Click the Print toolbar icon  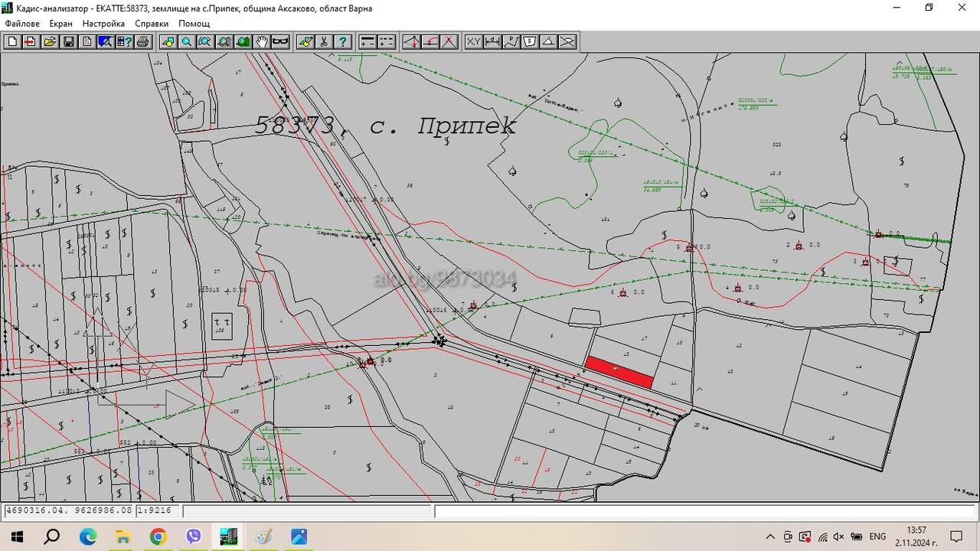(x=142, y=41)
